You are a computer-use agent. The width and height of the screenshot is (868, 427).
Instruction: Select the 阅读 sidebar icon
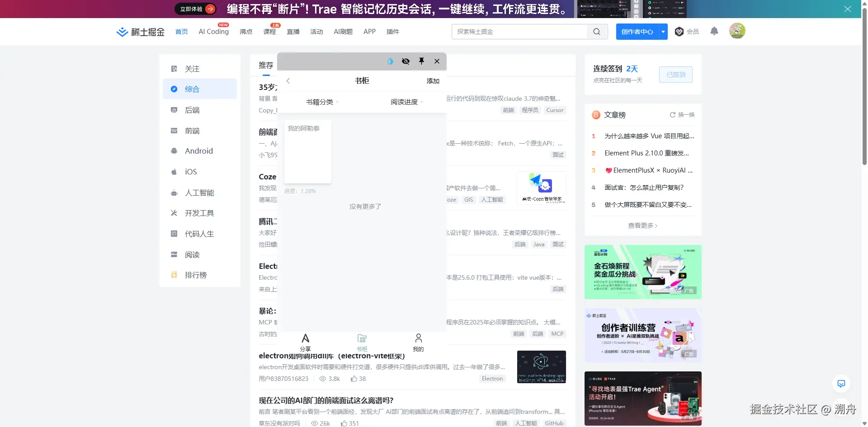pyautogui.click(x=174, y=254)
